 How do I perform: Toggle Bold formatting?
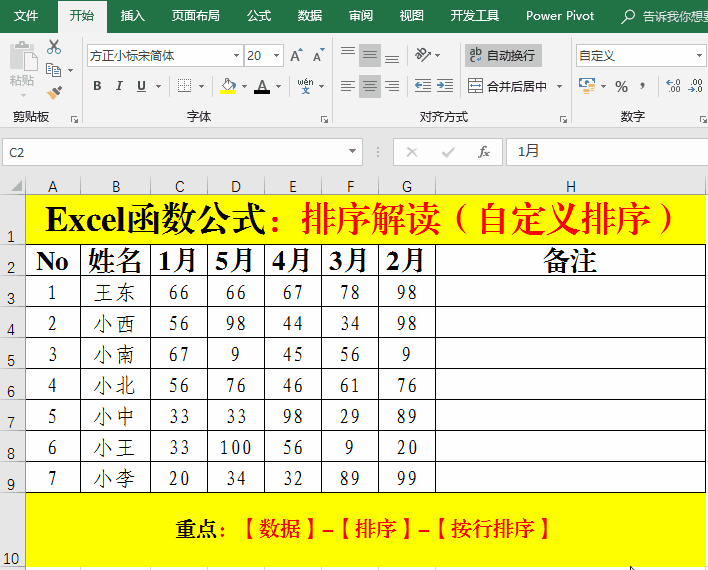(97, 87)
